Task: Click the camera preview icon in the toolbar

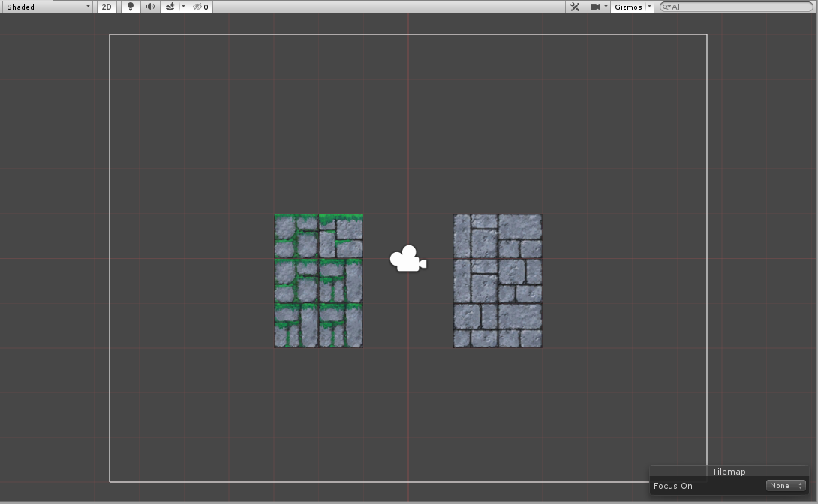Action: pos(595,7)
